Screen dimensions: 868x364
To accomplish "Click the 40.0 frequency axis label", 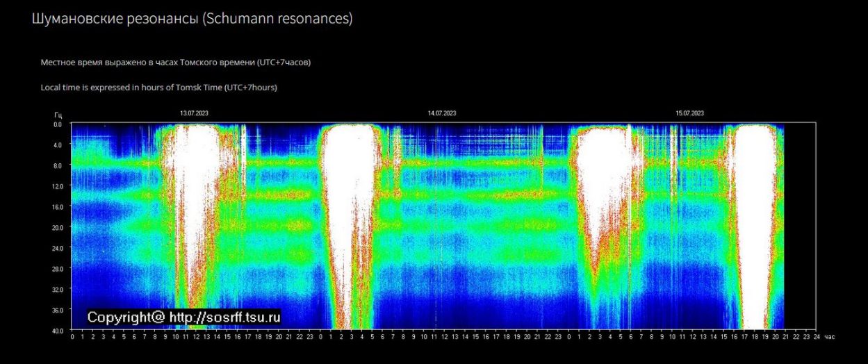I will 57,330.
